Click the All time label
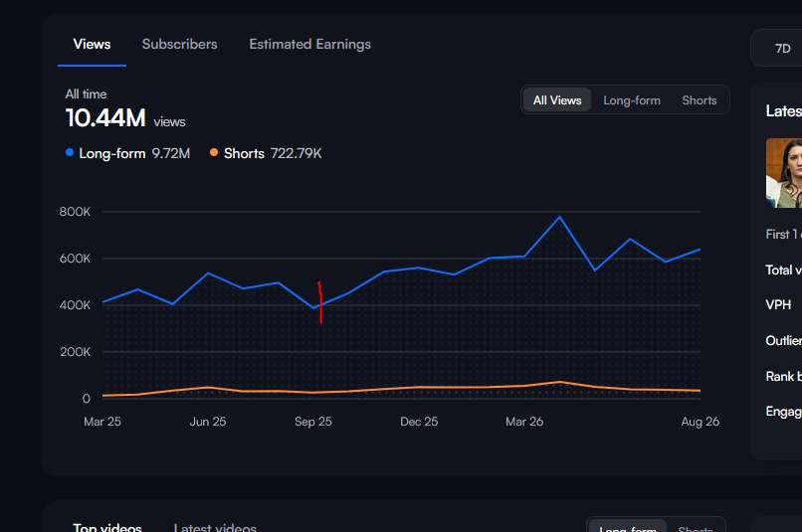 pyautogui.click(x=86, y=94)
